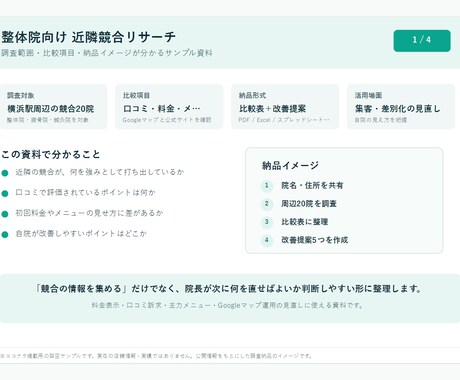460x380 pixels.
Task: Click the PDF / Excel / スプレッドシート caption
Action: pyautogui.click(x=284, y=120)
